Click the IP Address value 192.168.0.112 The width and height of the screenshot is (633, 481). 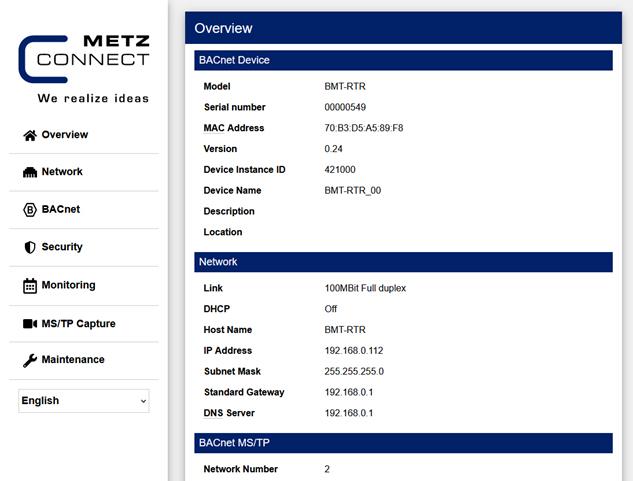coord(354,351)
